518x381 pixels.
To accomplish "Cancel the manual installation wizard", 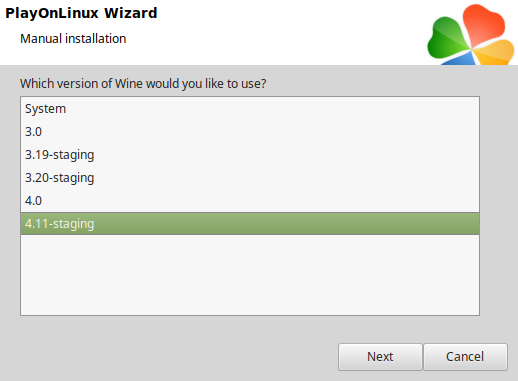I will (x=465, y=357).
